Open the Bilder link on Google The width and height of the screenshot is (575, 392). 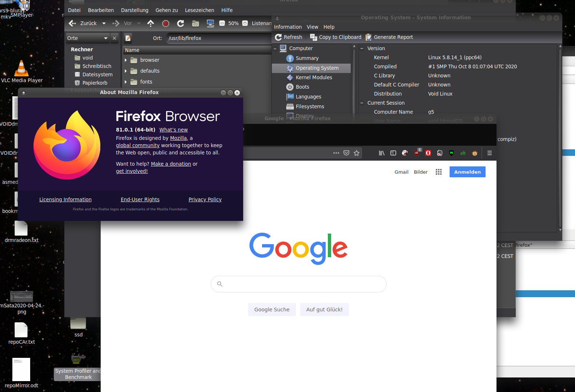(421, 172)
